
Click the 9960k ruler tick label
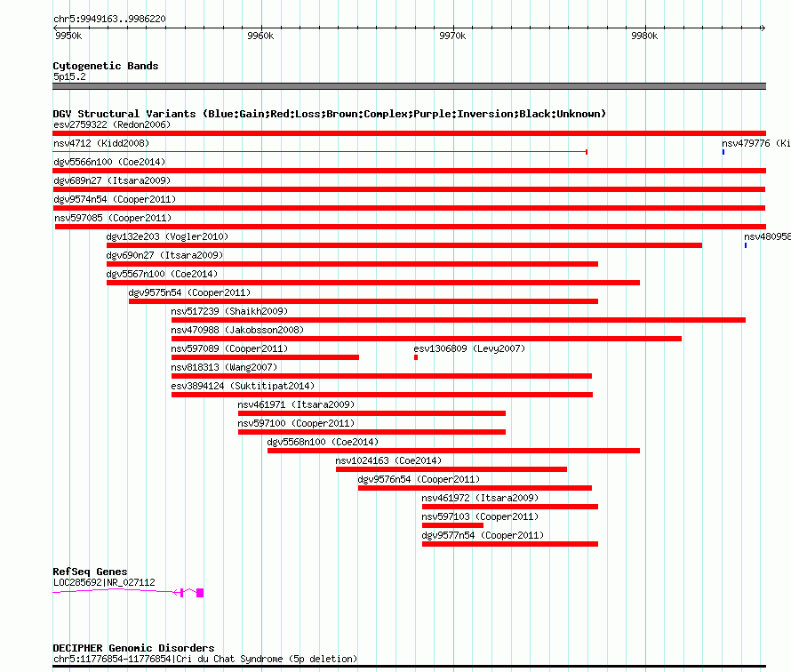coord(260,36)
